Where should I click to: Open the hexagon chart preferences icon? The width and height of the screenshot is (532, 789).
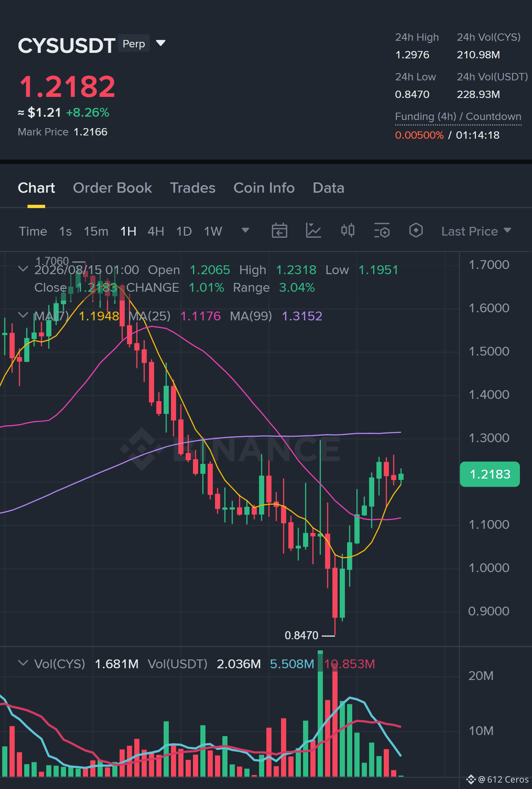(416, 231)
